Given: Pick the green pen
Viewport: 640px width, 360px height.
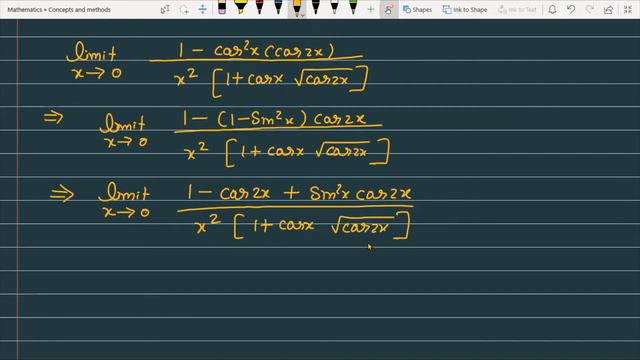Looking at the screenshot, I should point(353,8).
